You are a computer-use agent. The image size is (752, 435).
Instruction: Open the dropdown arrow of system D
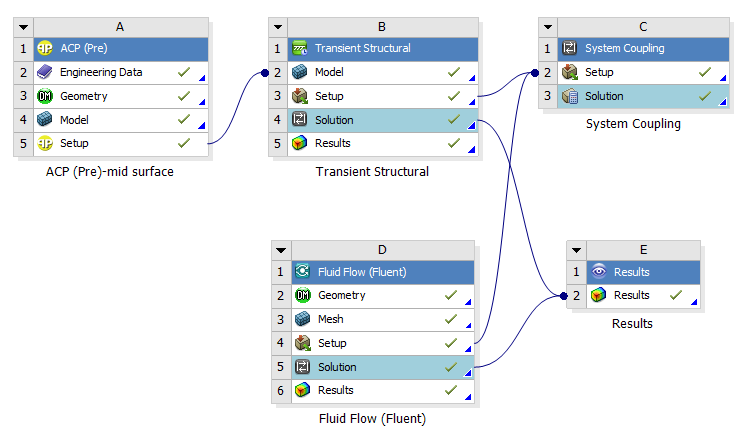point(281,250)
